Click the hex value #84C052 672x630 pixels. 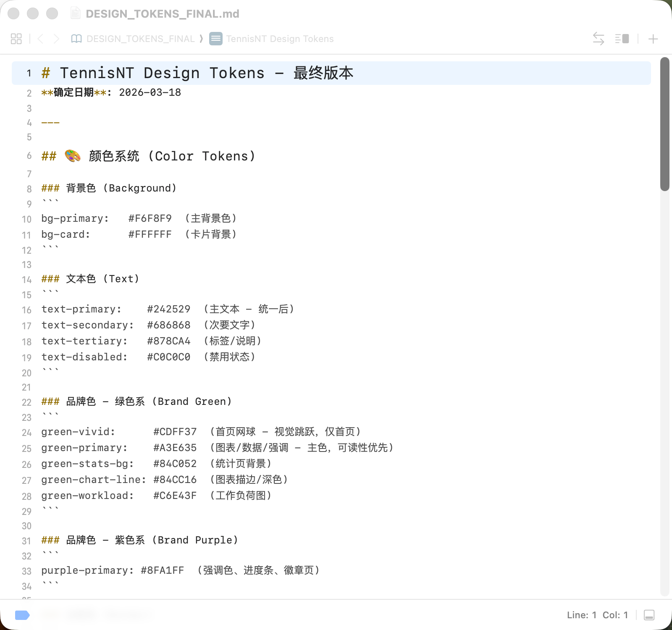point(175,464)
